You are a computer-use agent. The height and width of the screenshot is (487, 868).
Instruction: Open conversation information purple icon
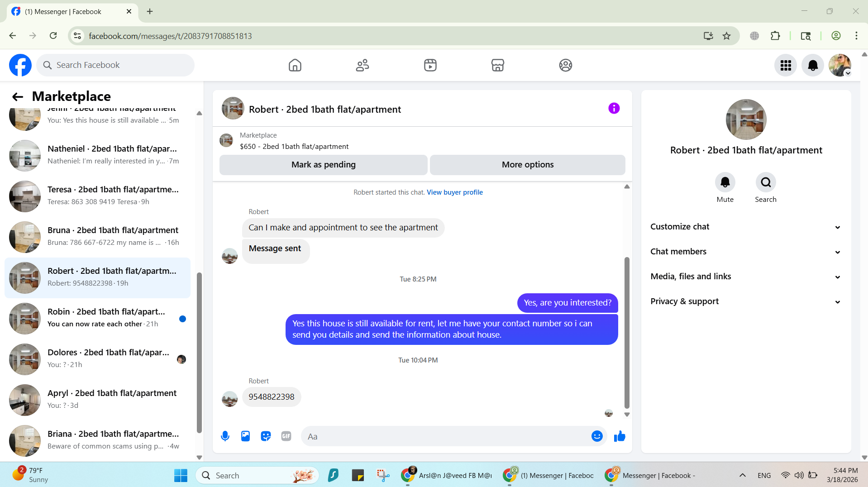click(614, 108)
